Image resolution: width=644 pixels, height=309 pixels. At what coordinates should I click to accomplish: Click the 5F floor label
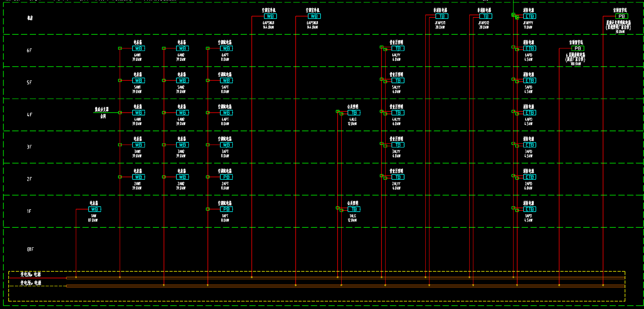point(29,82)
